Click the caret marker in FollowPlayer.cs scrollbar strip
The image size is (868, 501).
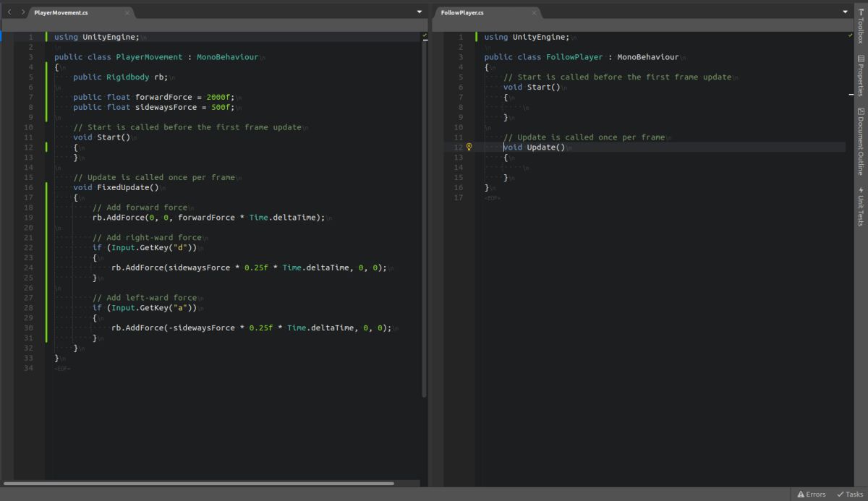(850, 93)
